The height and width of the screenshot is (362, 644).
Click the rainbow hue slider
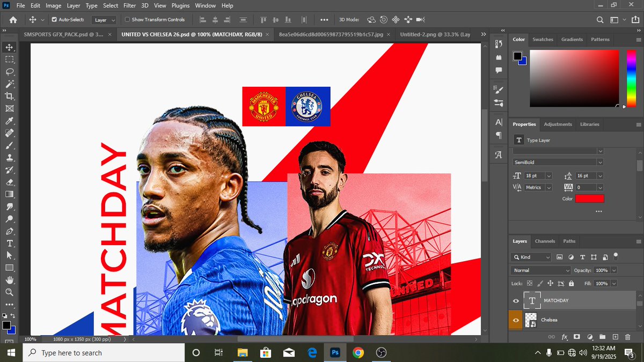631,79
